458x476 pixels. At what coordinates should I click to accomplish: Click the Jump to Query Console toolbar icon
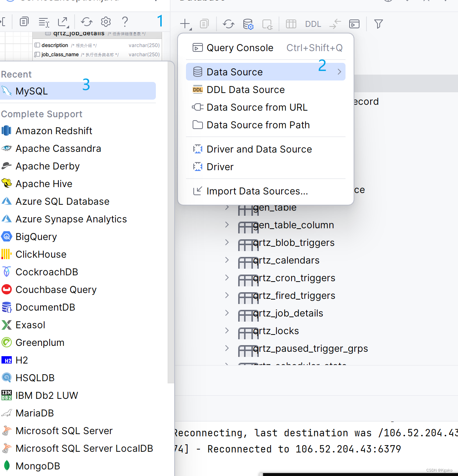click(354, 24)
